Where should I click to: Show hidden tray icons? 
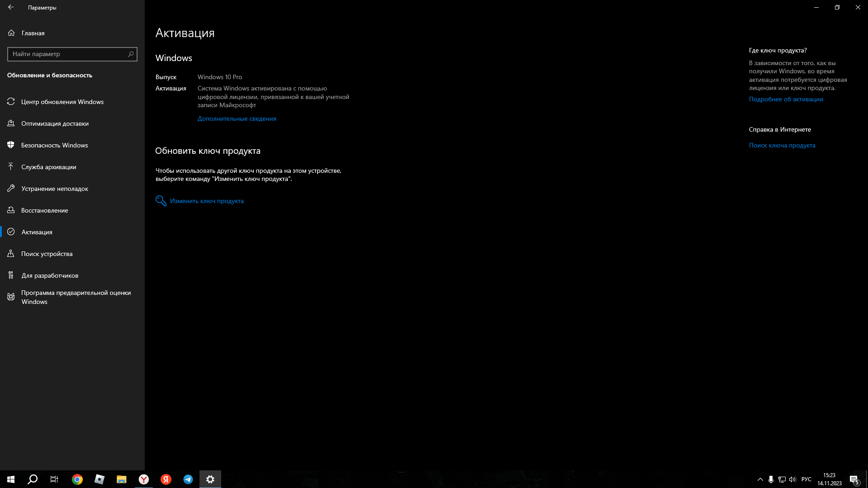pos(760,479)
